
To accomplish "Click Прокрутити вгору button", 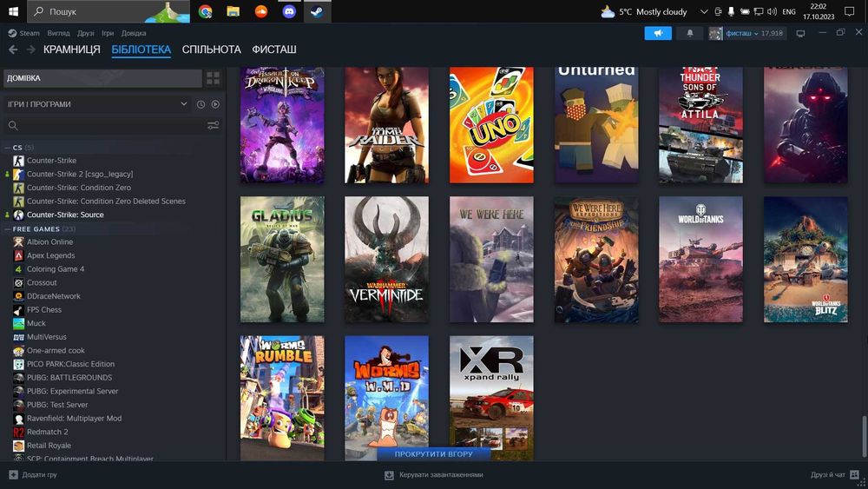I will click(433, 454).
